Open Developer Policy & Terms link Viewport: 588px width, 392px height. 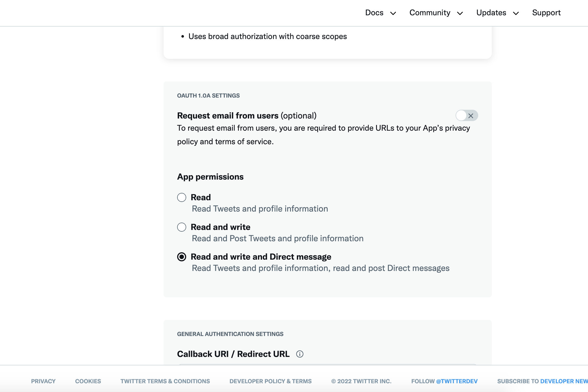point(271,381)
